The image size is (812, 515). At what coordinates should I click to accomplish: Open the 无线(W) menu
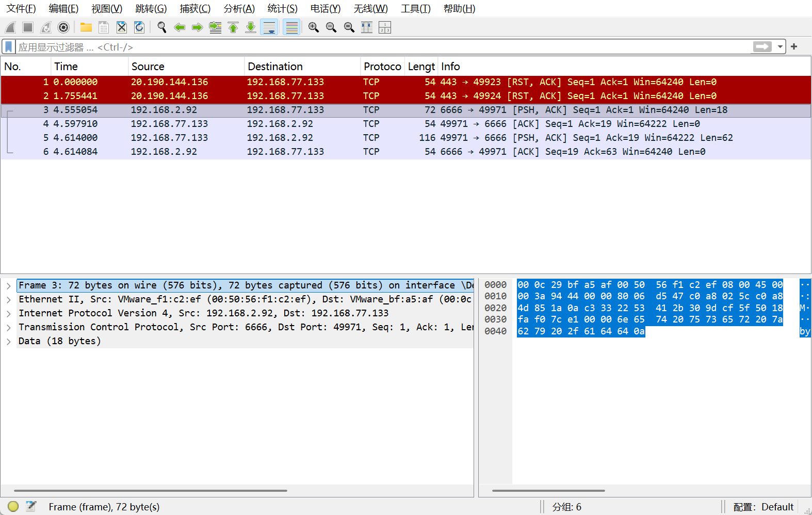[x=371, y=9]
